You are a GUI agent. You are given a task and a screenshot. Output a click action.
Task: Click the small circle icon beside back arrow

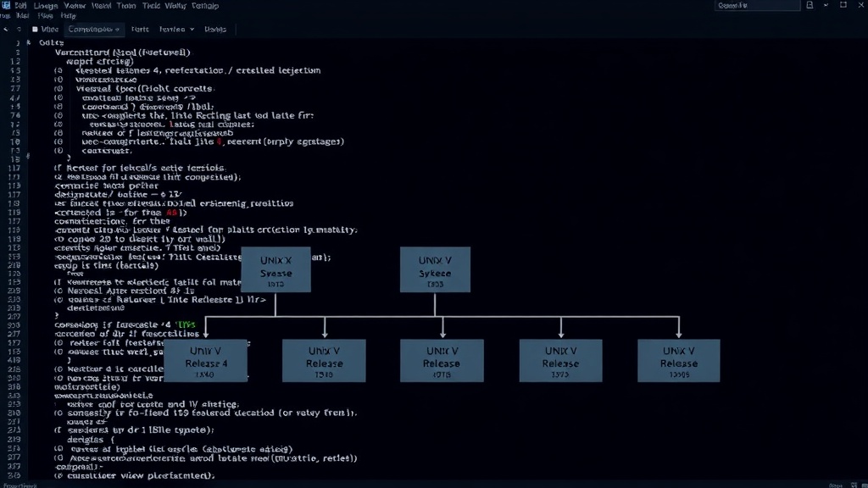[19, 30]
